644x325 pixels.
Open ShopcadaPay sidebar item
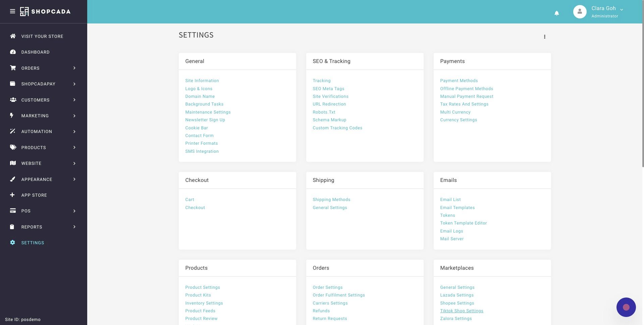[x=38, y=84]
